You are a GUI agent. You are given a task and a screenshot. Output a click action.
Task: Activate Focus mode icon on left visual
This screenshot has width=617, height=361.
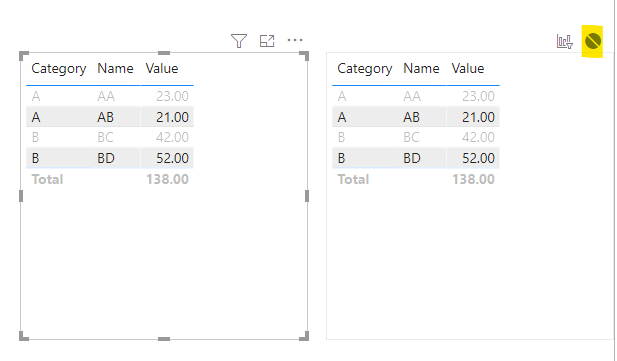267,41
